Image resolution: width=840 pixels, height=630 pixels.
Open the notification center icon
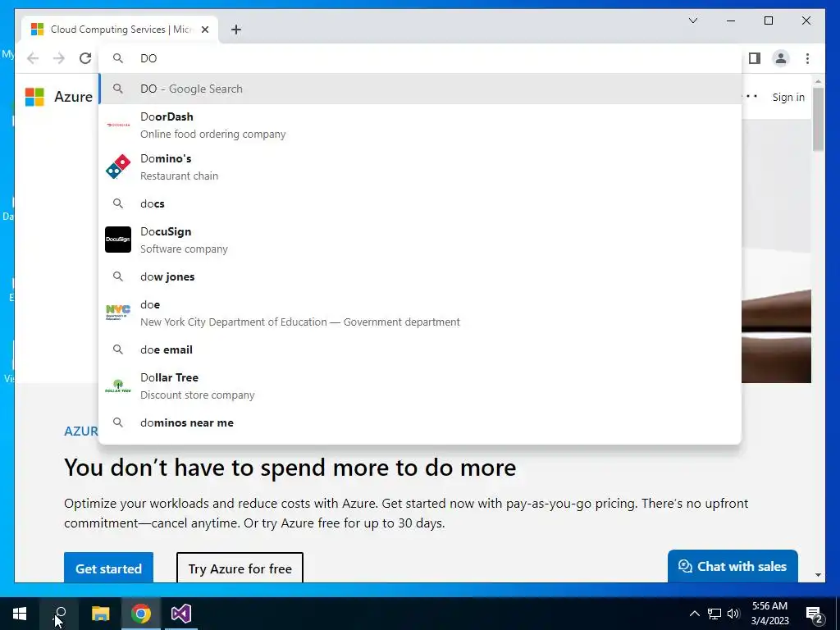pyautogui.click(x=815, y=614)
